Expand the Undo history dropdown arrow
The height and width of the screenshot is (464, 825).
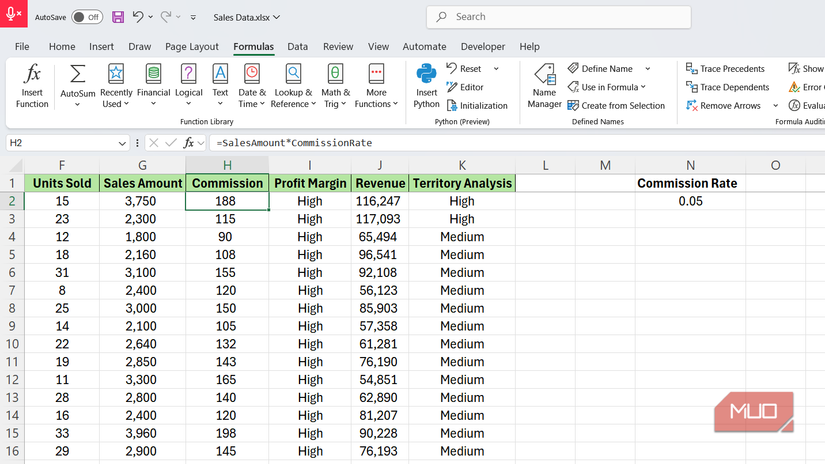(x=150, y=17)
